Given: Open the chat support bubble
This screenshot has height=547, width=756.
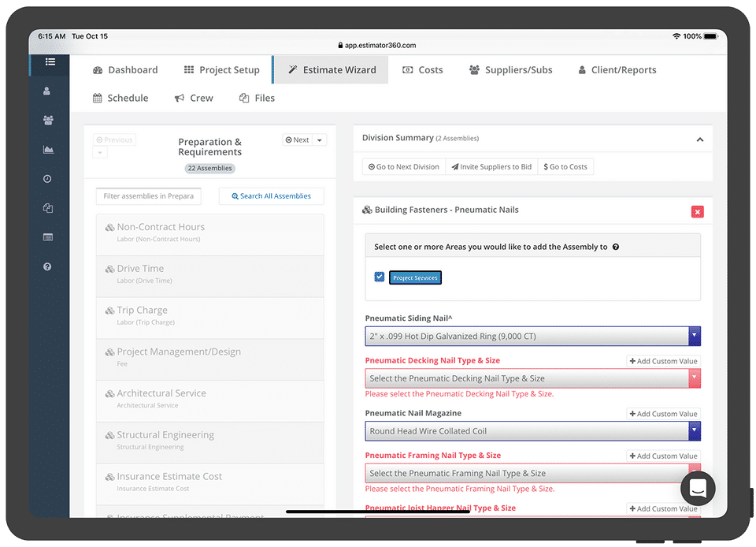Looking at the screenshot, I should pyautogui.click(x=698, y=488).
